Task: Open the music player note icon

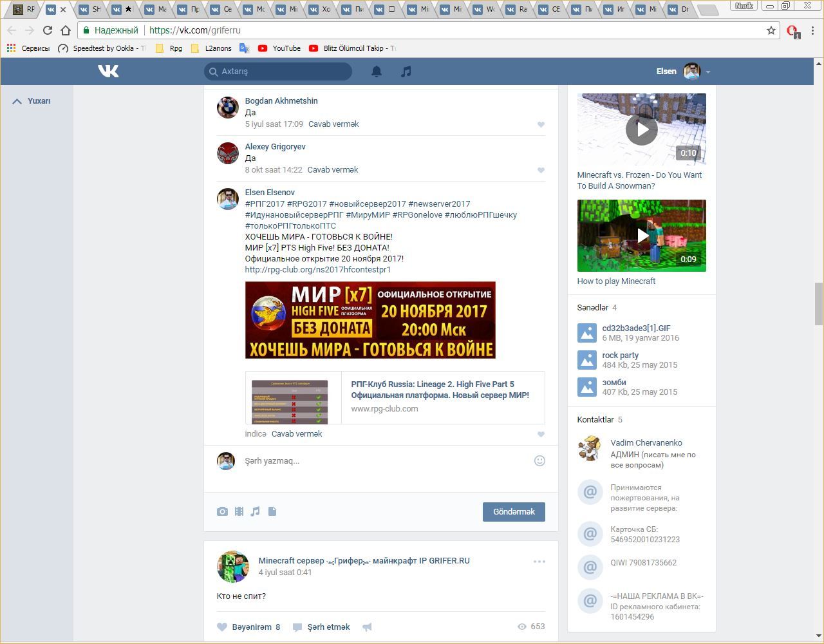Action: (406, 71)
